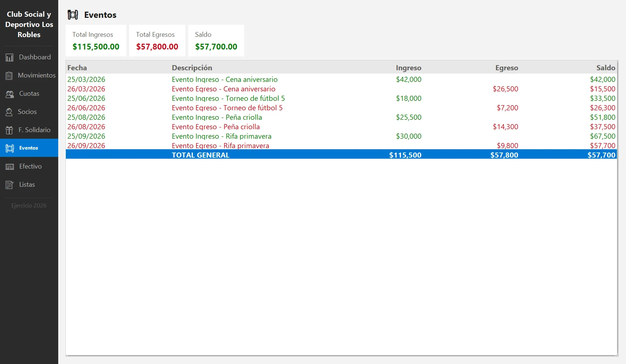Select the Saldo $57,700.00 summary card
The width and height of the screenshot is (626, 364).
coord(216,40)
